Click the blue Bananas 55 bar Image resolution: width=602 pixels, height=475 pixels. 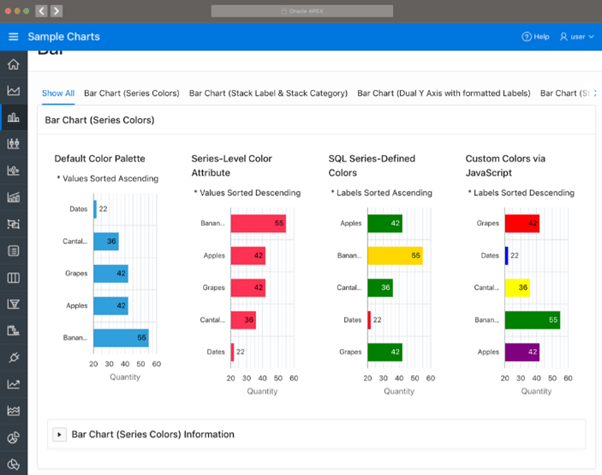point(121,338)
